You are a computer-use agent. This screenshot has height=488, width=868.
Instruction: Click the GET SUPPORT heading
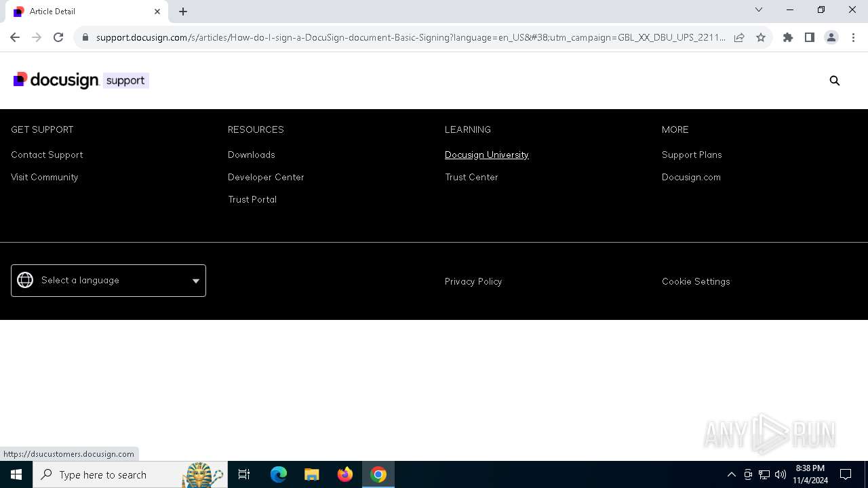[42, 129]
